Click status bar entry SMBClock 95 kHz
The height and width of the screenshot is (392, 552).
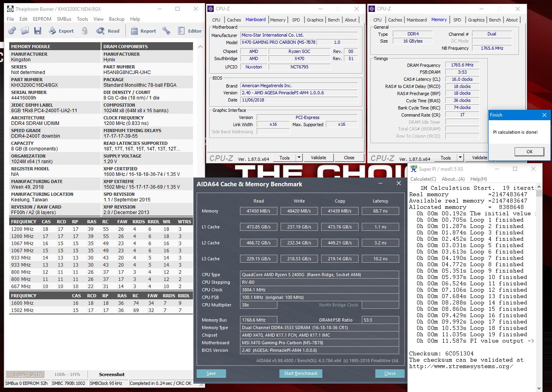pos(108,383)
